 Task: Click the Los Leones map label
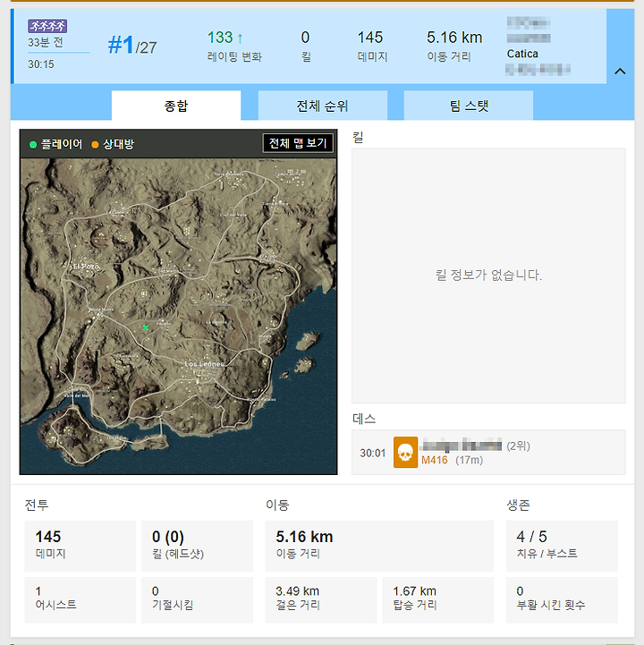click(x=204, y=364)
